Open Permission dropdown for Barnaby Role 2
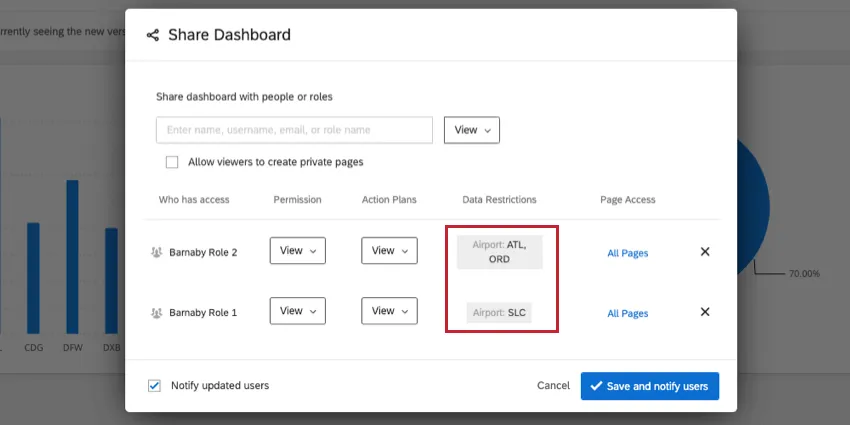850x425 pixels. click(297, 251)
